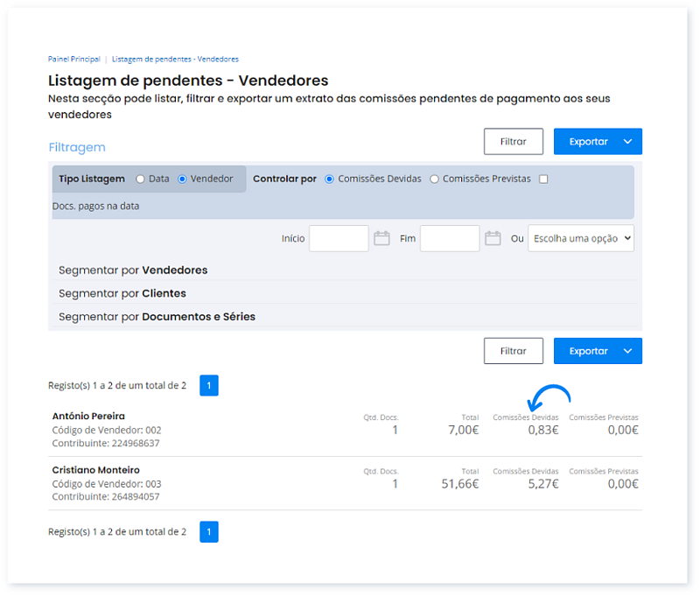Open the Escolha uma opção dropdown

(x=580, y=238)
